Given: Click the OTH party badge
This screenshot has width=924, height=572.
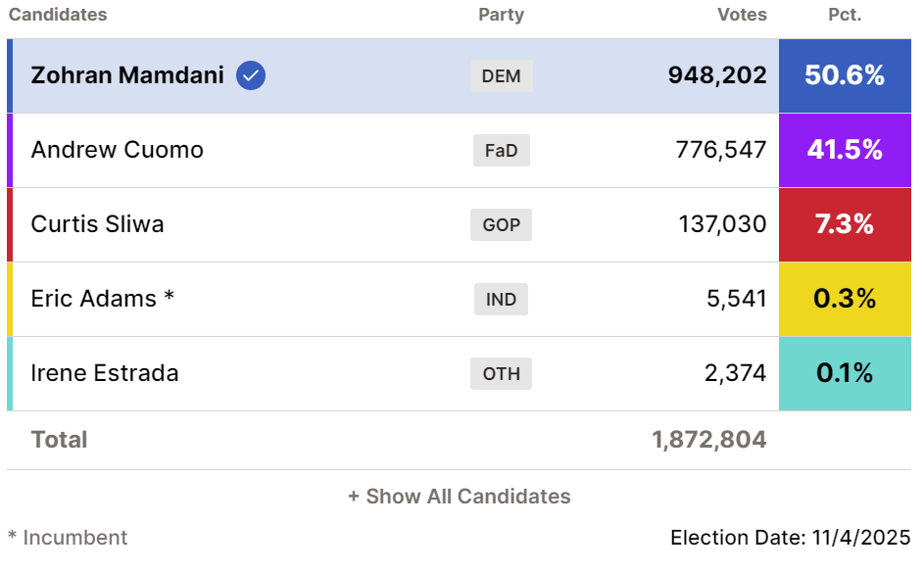Looking at the screenshot, I should point(501,373).
